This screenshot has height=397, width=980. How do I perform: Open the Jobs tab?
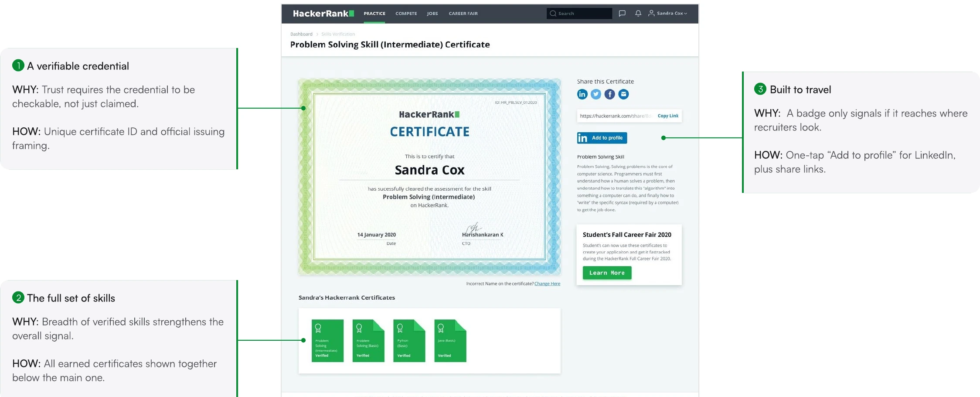[432, 14]
